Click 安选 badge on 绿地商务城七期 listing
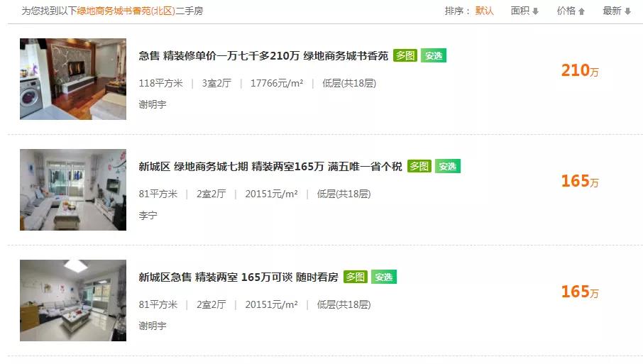This screenshot has height=364, width=643. pos(448,166)
